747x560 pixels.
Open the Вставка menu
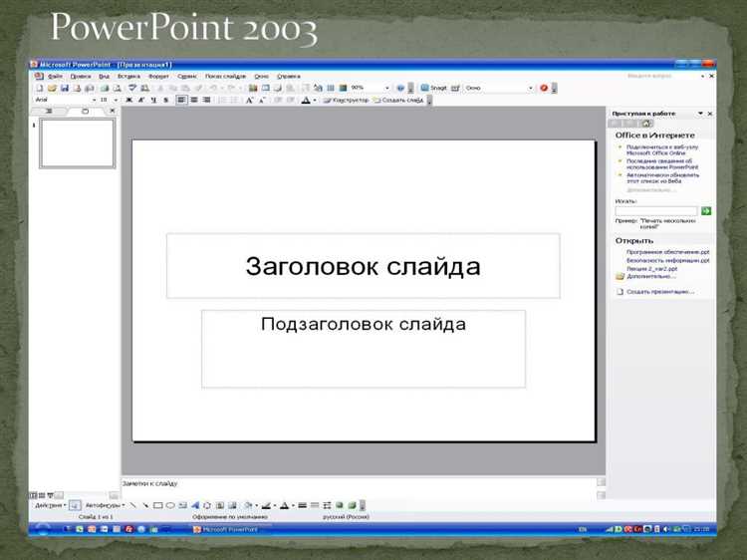(128, 77)
